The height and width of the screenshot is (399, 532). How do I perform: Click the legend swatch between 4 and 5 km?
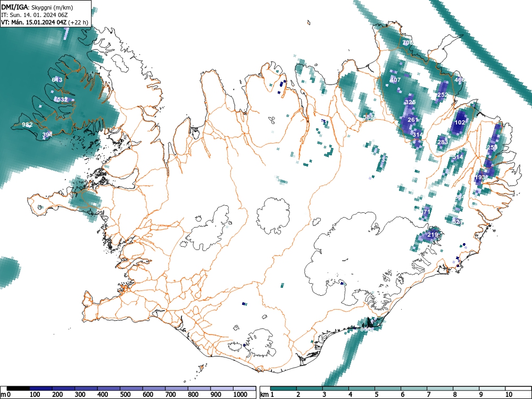(x=362, y=388)
